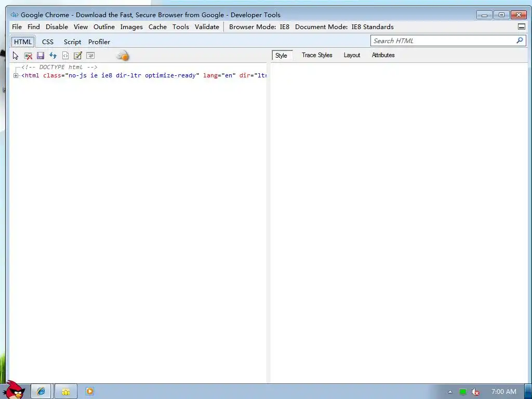532x399 pixels.
Task: Open the File menu
Action: [x=17, y=27]
